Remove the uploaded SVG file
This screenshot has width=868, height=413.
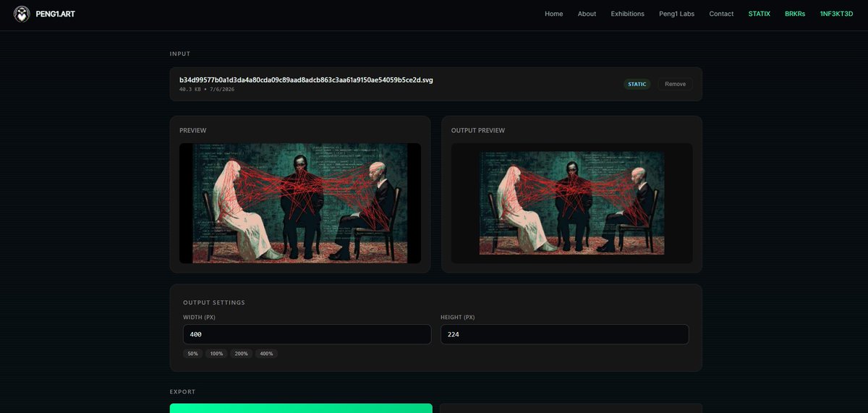(675, 84)
